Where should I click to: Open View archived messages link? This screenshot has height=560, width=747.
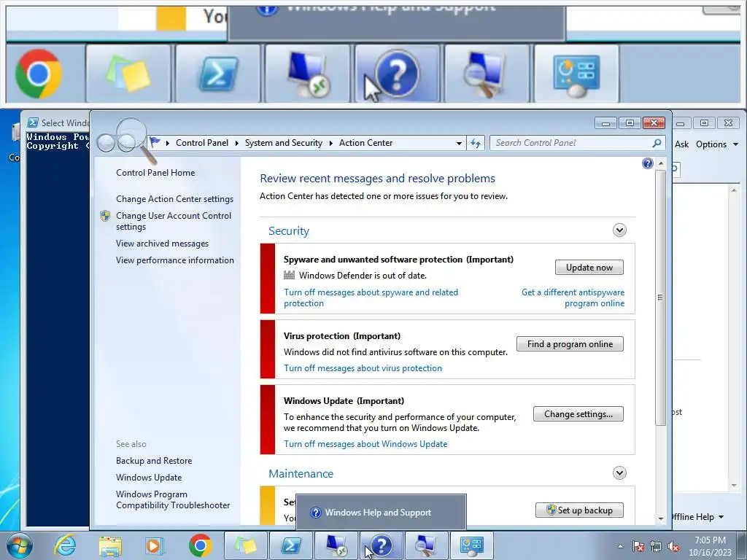(x=162, y=244)
